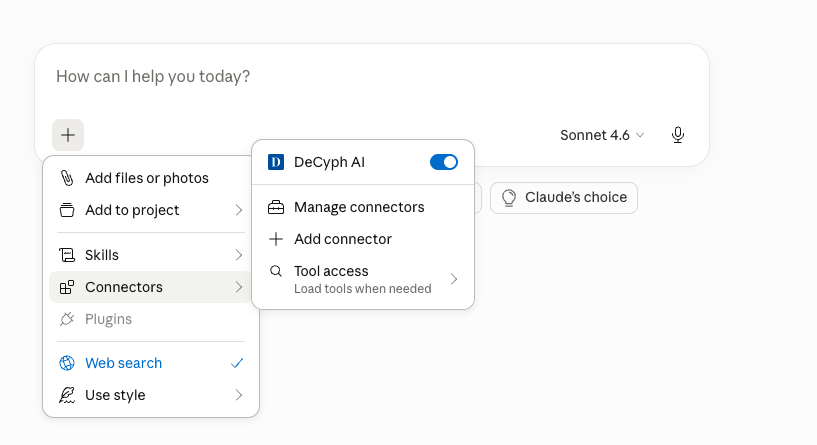Image resolution: width=817 pixels, height=445 pixels.
Task: Click the lightbulb icon in Claude's choice
Action: pos(509,198)
